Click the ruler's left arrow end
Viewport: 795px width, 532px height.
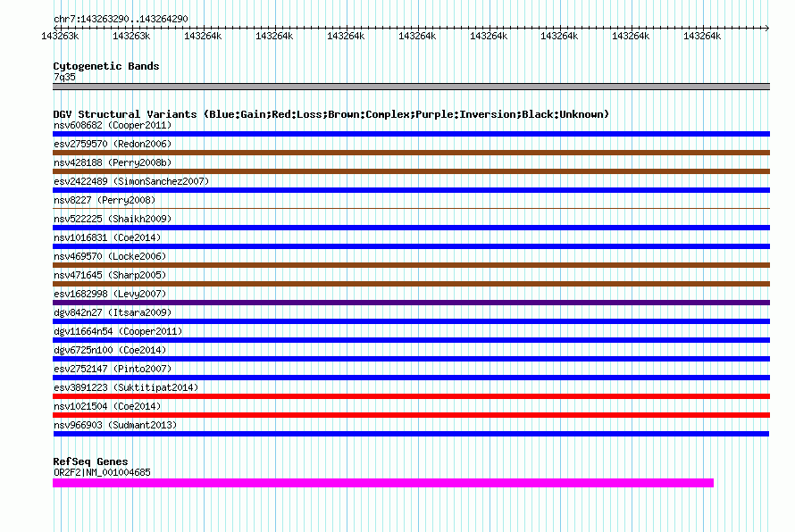(55, 28)
